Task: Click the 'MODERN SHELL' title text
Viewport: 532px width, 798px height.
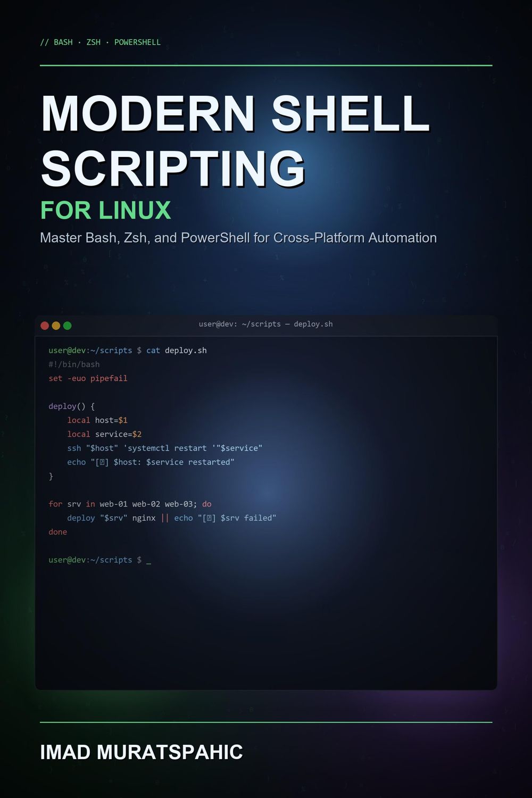Action: click(x=235, y=113)
